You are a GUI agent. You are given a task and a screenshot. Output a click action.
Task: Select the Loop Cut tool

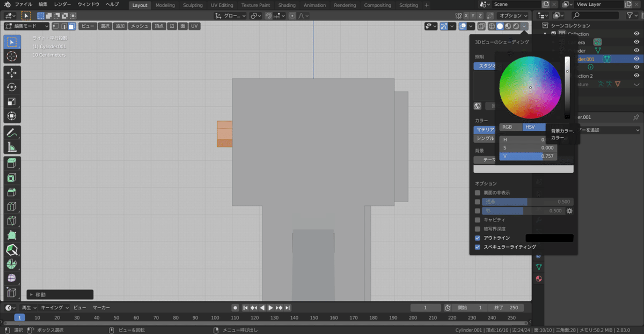(x=12, y=206)
